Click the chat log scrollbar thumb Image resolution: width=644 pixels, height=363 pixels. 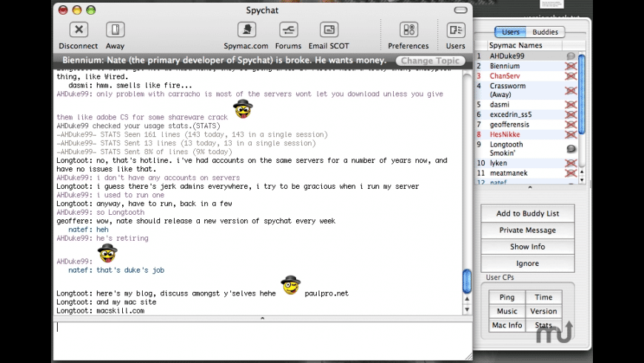pyautogui.click(x=467, y=281)
